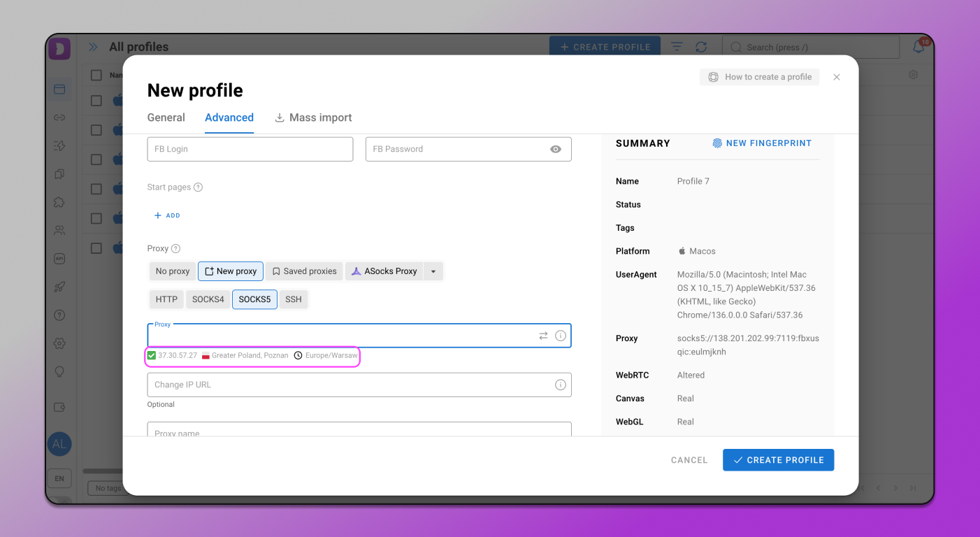Click the Change IP URL field
This screenshot has width=980, height=537.
point(359,385)
